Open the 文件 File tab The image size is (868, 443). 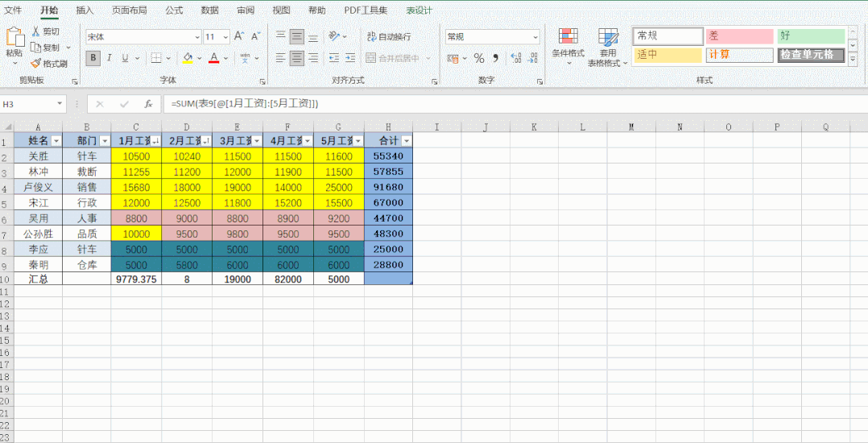(x=13, y=10)
